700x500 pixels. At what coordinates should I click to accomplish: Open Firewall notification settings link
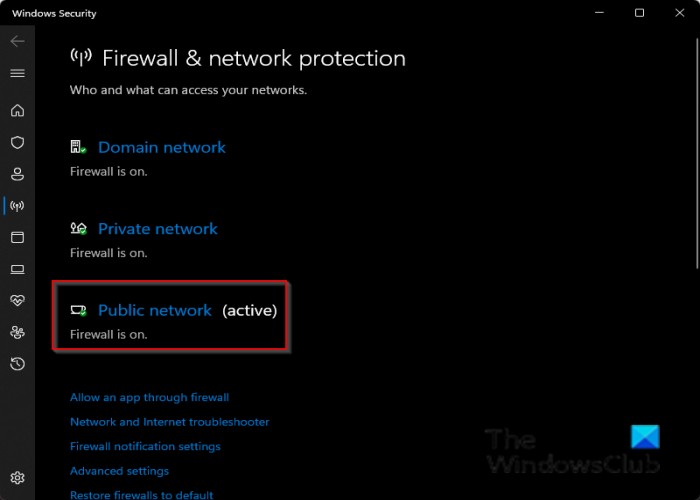tap(145, 446)
